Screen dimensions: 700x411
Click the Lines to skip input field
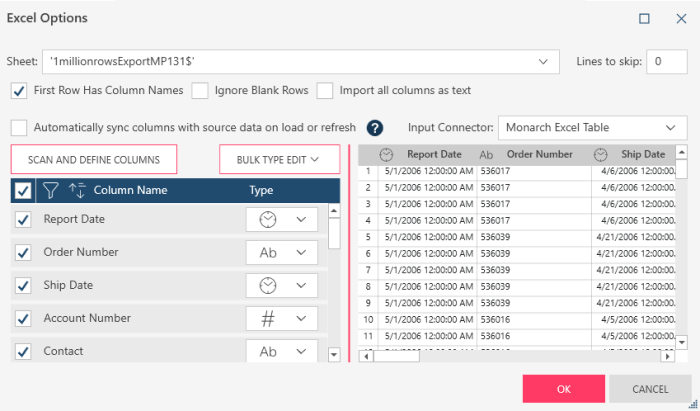666,62
